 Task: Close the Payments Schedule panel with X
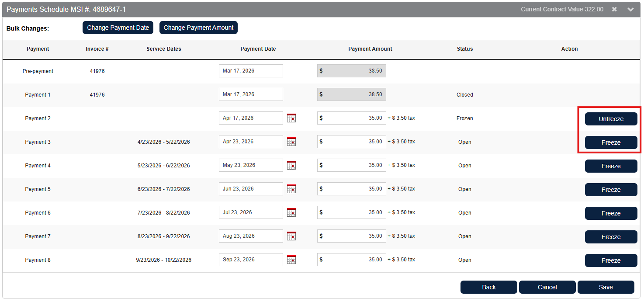pyautogui.click(x=614, y=9)
